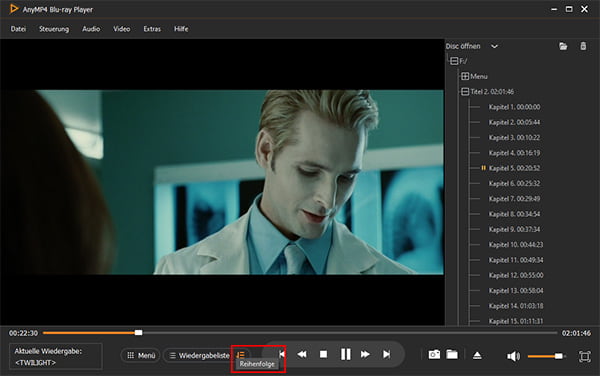Skip to previous chapter

tap(282, 354)
